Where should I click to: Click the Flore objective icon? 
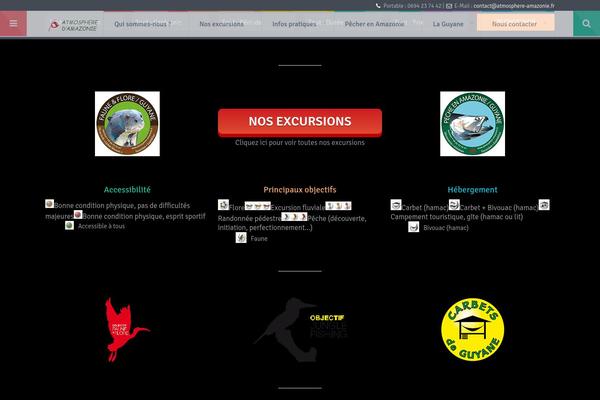(223, 205)
